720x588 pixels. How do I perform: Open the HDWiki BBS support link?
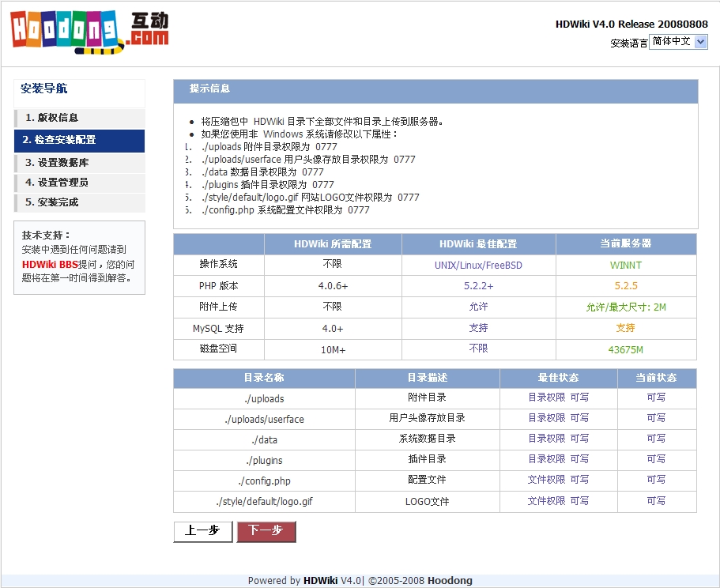(50, 265)
